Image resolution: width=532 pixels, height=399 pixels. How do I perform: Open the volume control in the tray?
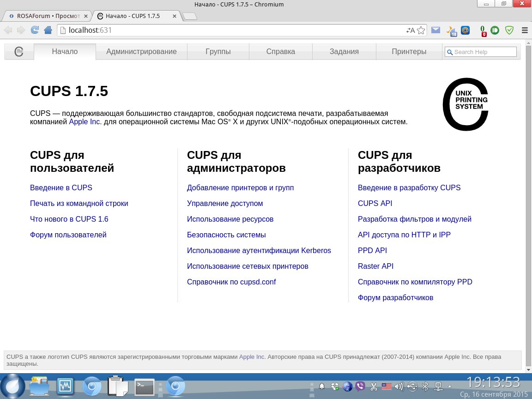pos(399,387)
